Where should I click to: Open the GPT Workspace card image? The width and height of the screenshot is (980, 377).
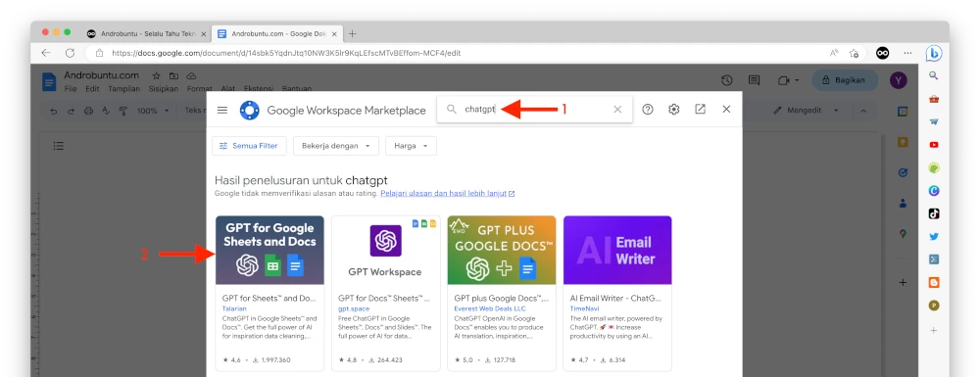coord(385,251)
